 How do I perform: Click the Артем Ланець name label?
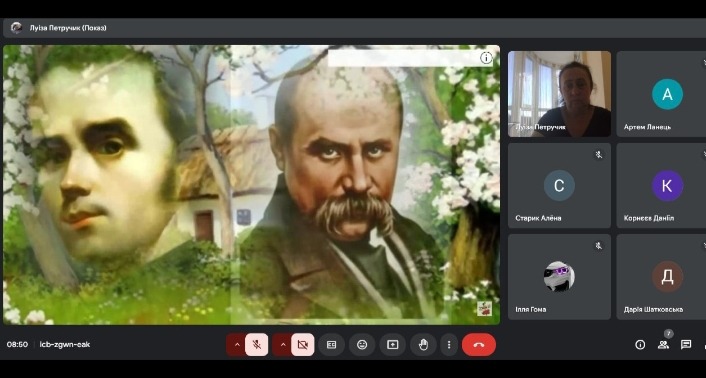(647, 127)
